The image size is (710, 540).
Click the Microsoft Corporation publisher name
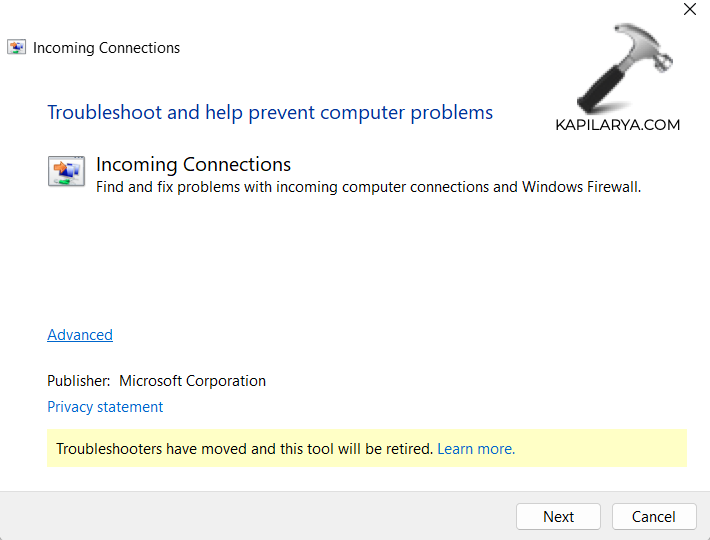tap(192, 381)
